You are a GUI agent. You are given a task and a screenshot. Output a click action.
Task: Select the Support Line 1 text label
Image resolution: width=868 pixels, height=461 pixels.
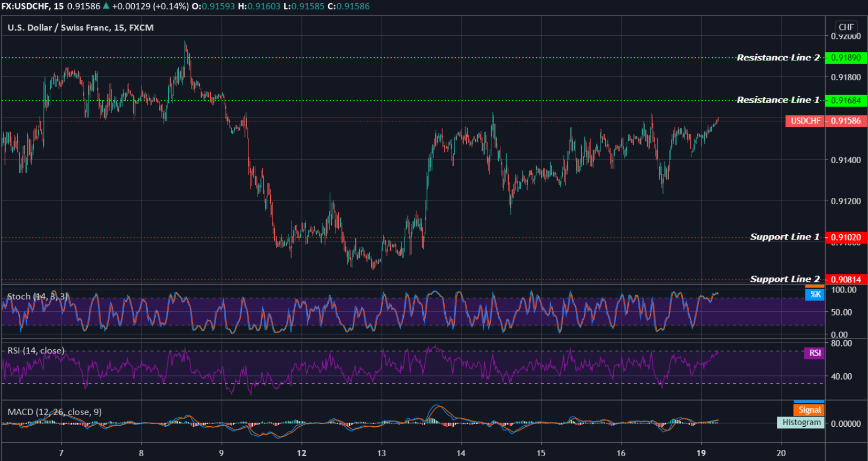[785, 237]
